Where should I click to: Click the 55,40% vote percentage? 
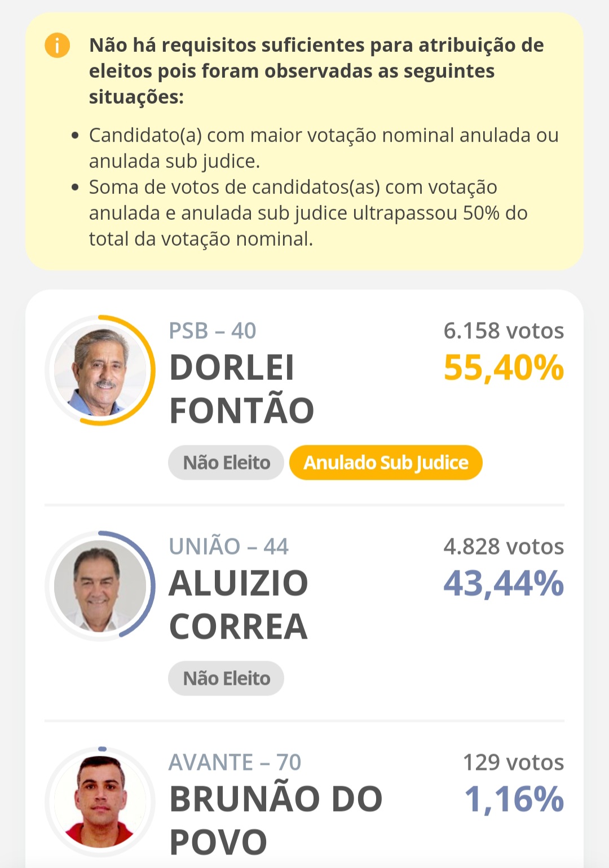tap(504, 368)
